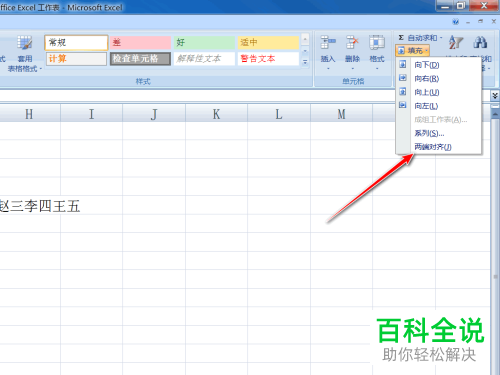The height and width of the screenshot is (375, 500).
Task: Open the 格式 dropdown arrow
Action: (377, 69)
